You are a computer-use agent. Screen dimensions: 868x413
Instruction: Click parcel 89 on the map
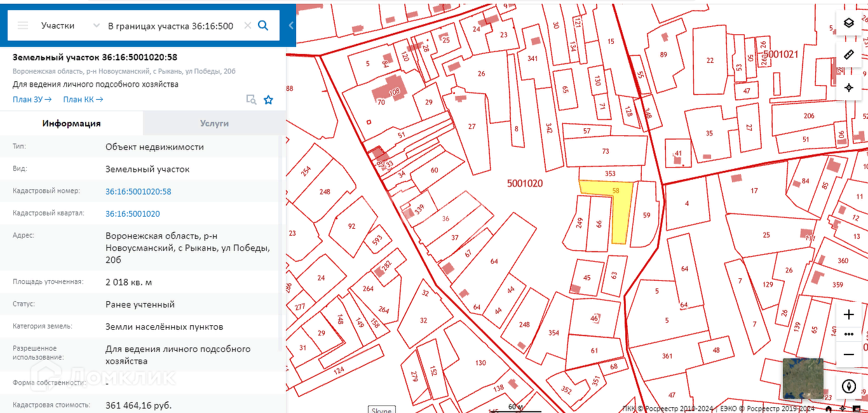pos(663,55)
